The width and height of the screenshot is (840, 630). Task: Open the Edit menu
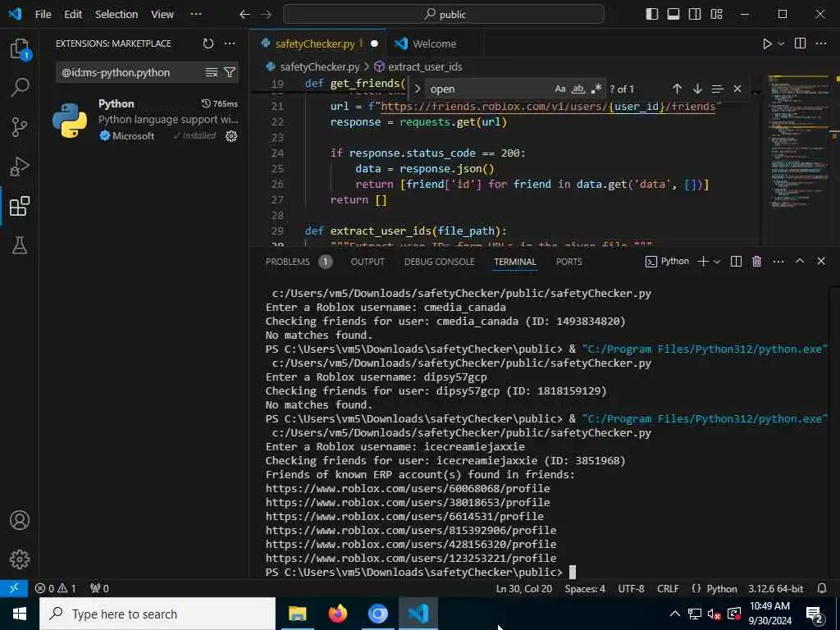(x=73, y=15)
